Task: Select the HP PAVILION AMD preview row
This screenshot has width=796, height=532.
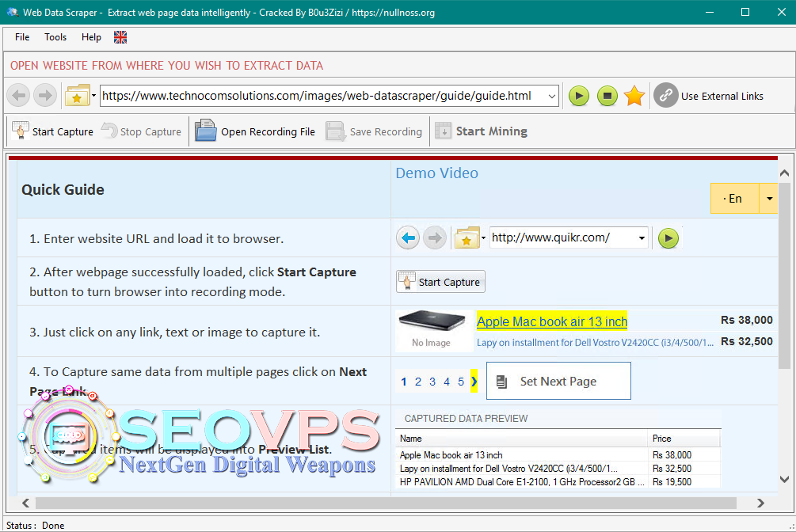Action: tap(558, 482)
